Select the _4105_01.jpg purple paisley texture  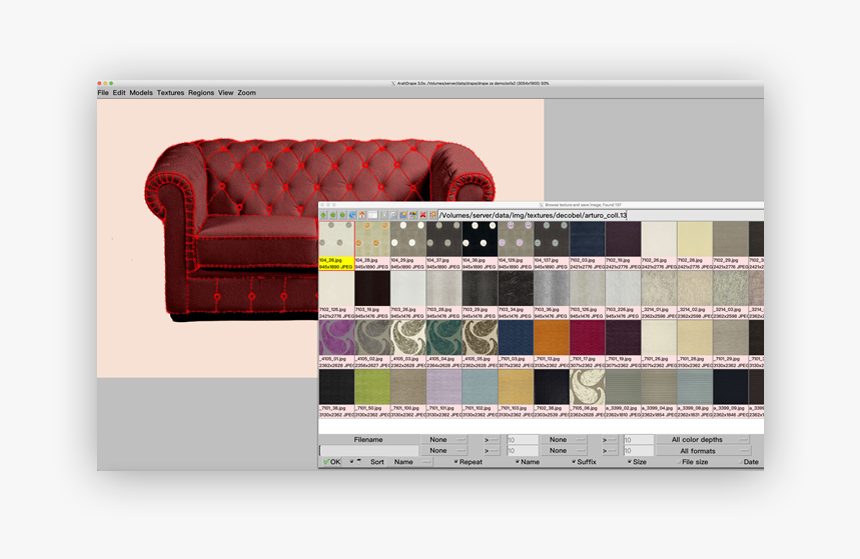pos(336,337)
